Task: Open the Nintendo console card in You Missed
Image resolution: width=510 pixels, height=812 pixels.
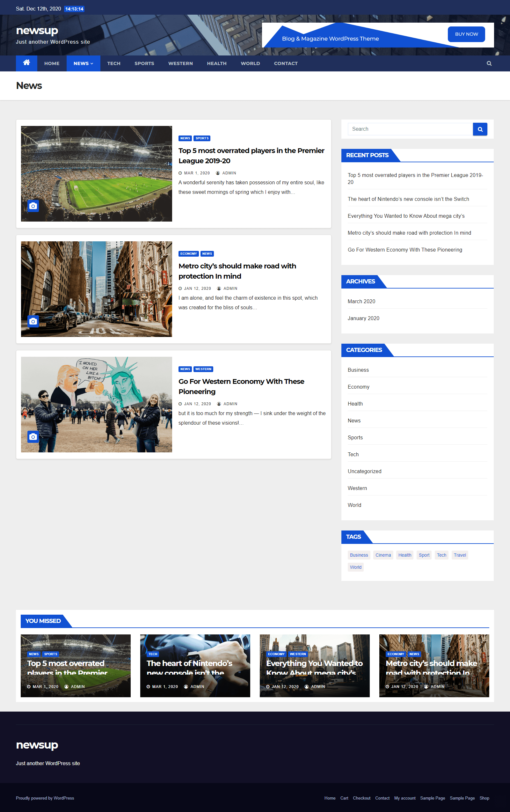Action: tap(195, 666)
